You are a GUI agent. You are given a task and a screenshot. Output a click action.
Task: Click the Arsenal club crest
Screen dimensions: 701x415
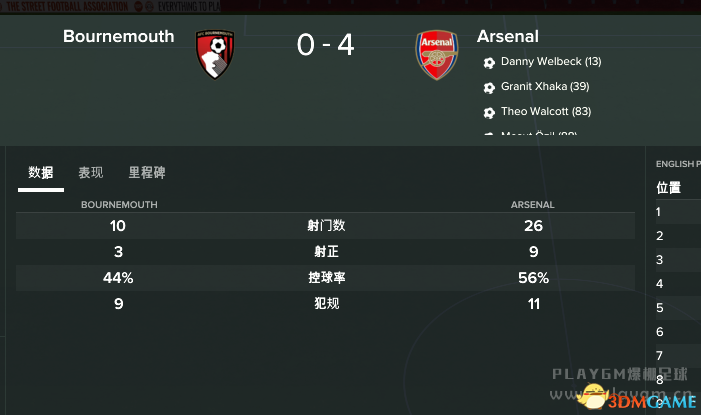(437, 55)
